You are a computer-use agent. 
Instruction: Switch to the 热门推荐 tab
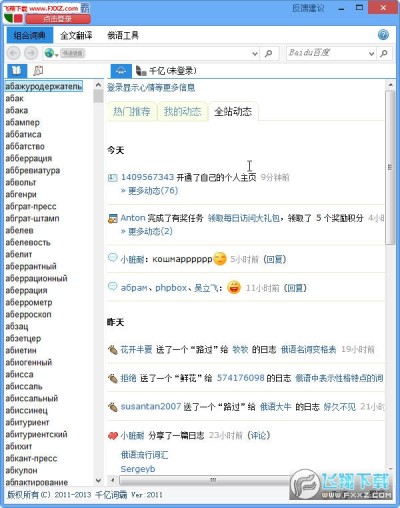(132, 111)
